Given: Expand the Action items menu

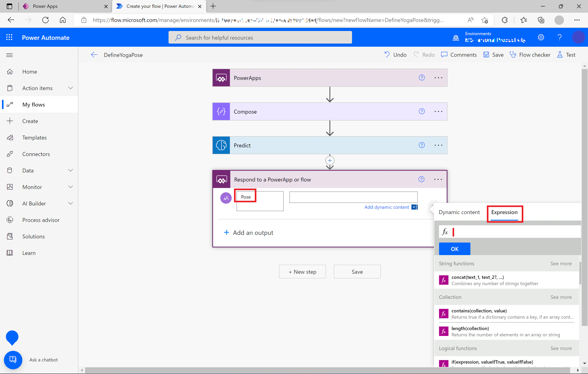Looking at the screenshot, I should tap(71, 88).
